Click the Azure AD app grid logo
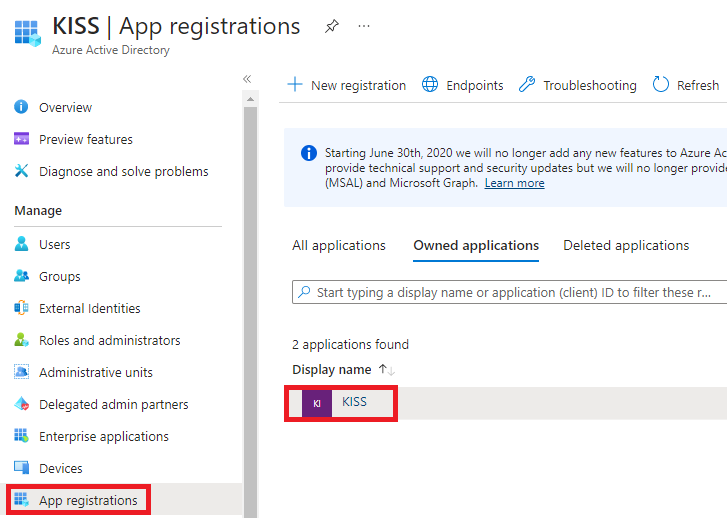Viewport: 727px width, 518px height. click(x=27, y=33)
